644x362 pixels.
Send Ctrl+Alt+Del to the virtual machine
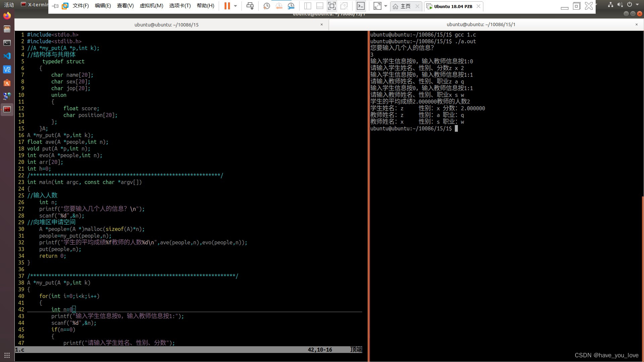click(x=250, y=6)
